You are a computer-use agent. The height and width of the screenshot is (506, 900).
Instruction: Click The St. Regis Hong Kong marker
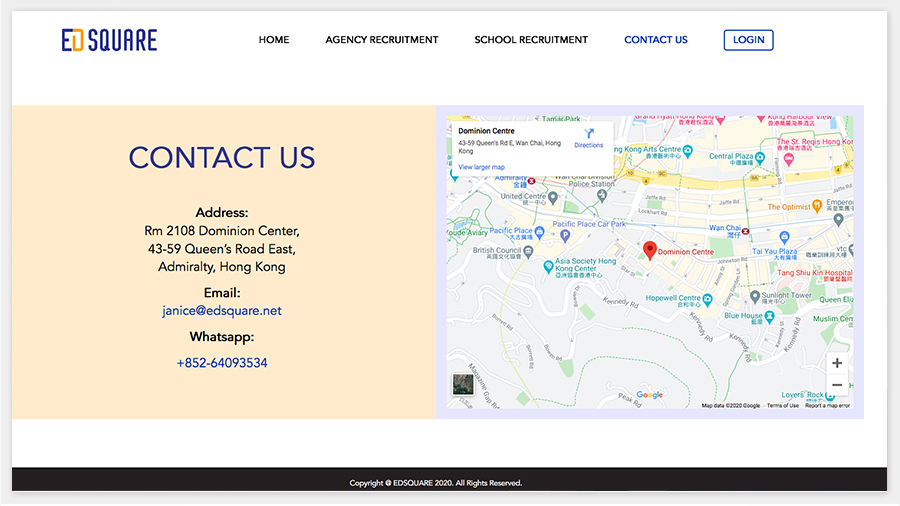(789, 159)
